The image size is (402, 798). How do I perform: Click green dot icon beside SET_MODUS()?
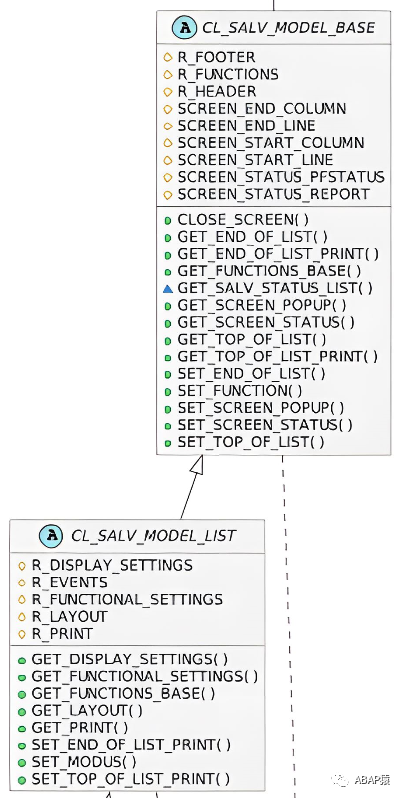pyautogui.click(x=22, y=762)
